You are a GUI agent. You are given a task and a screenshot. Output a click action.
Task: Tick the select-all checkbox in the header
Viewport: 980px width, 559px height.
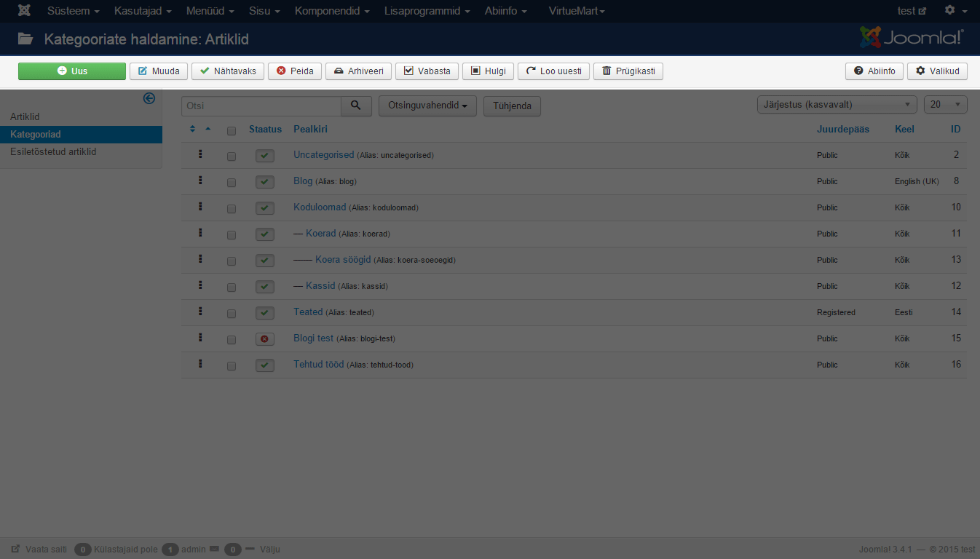[232, 131]
